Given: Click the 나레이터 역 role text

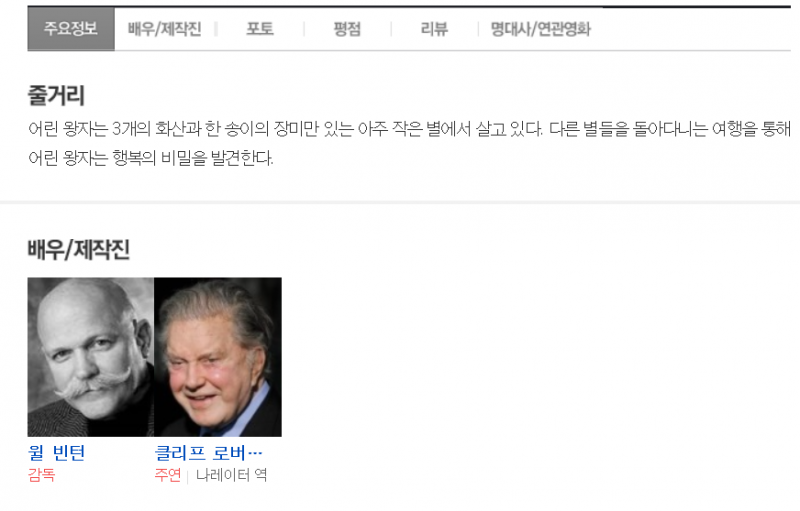Looking at the screenshot, I should pos(232,475).
